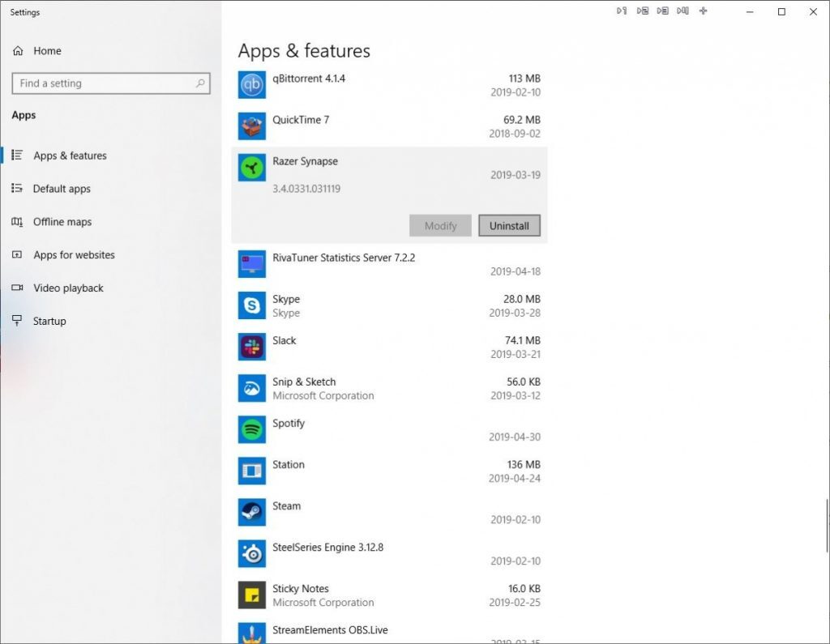Screen dimensions: 830x644
Task: Click the greyed Modify button
Action: point(440,225)
